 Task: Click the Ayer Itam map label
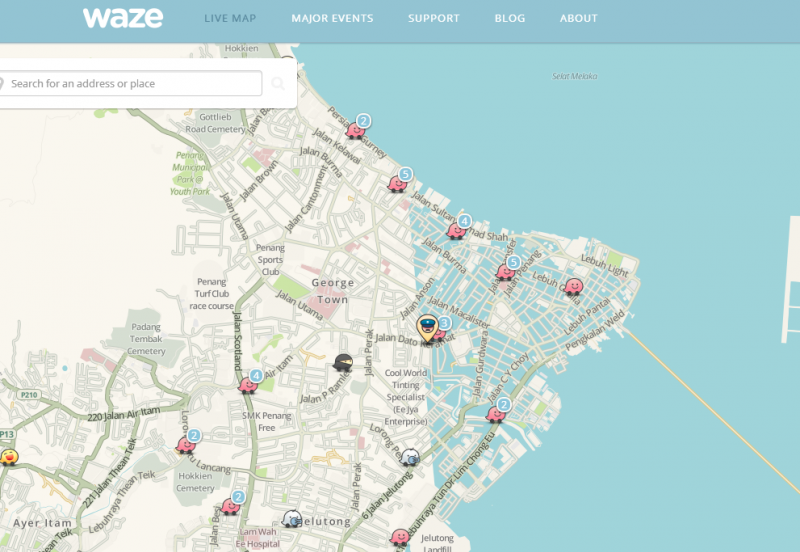42,523
